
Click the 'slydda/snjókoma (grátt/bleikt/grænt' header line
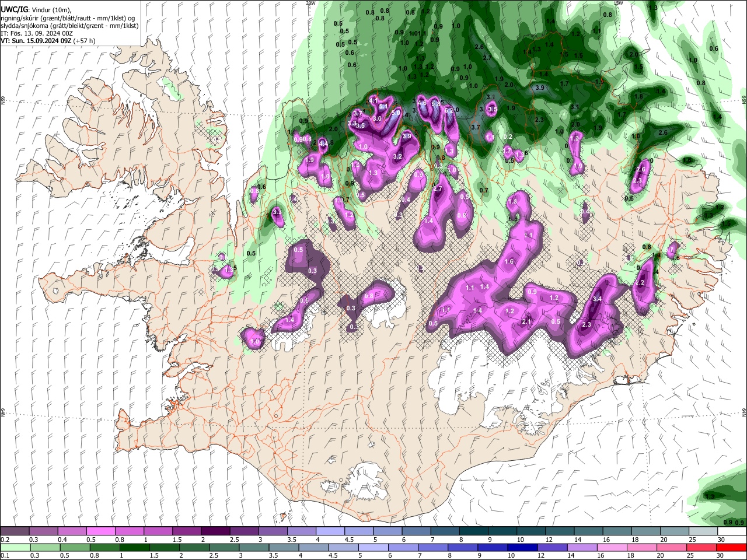coord(69,26)
